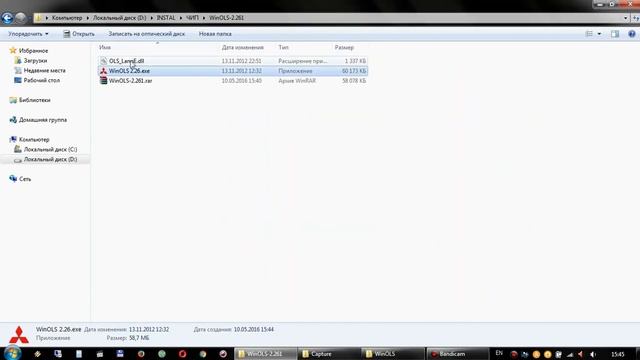Click the forward navigation arrow
Image resolution: width=640 pixels, height=360 pixels.
[x=21, y=18]
